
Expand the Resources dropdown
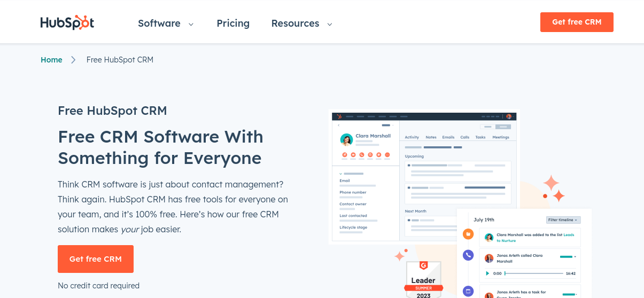pyautogui.click(x=301, y=23)
